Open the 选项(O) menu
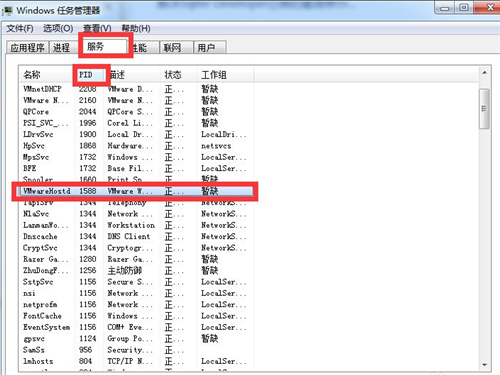 58,28
